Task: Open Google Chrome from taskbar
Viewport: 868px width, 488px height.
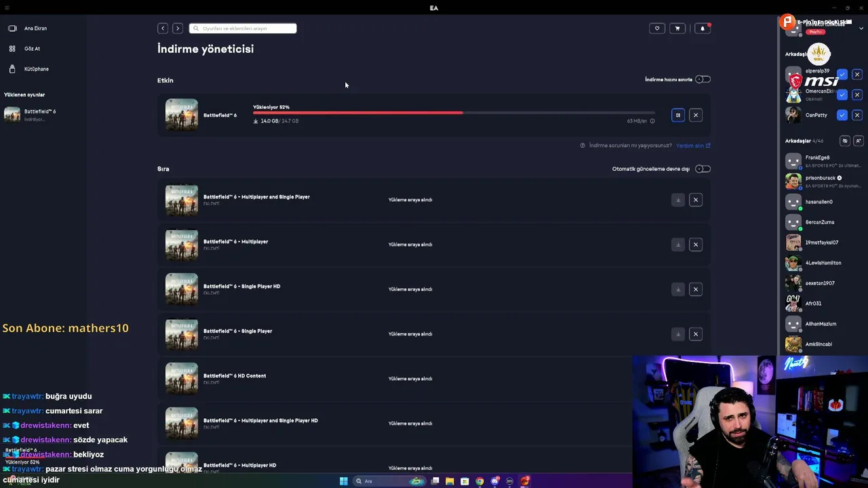Action: coord(479,481)
